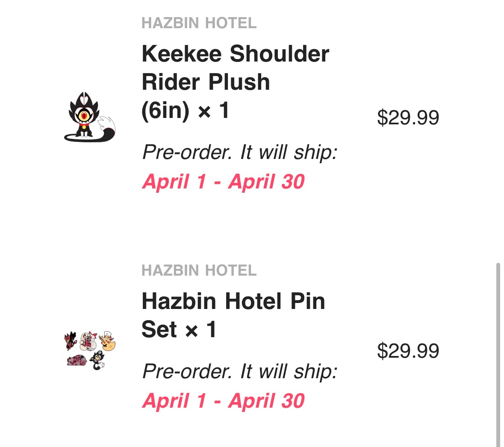Click the yellow duck pin with top hat
The image size is (504, 447).
coord(108,342)
